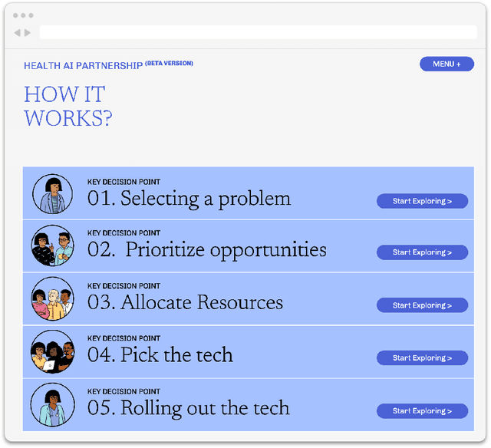Select '05. Rolling out the tech' heading
The height and width of the screenshot is (448, 491).
pyautogui.click(x=188, y=407)
